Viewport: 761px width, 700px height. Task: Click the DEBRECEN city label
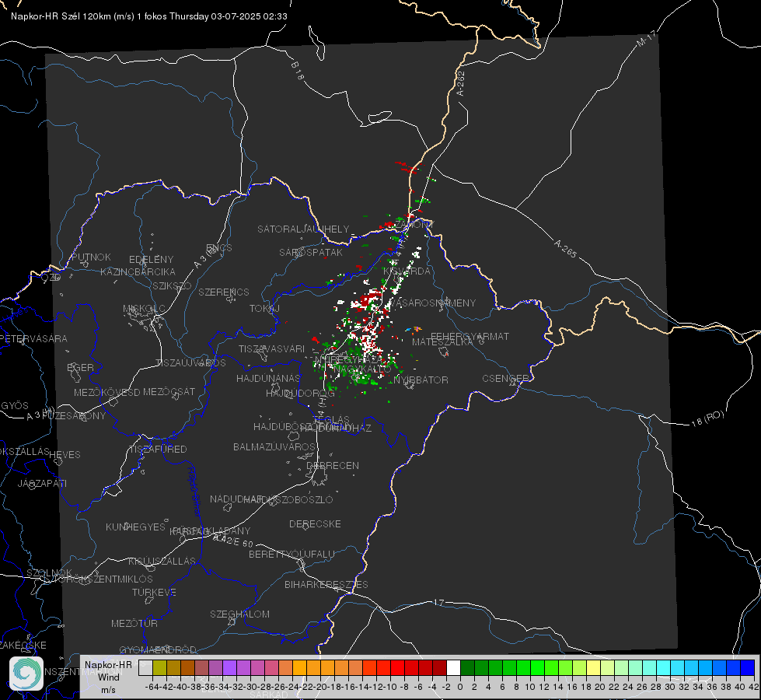pyautogui.click(x=333, y=465)
